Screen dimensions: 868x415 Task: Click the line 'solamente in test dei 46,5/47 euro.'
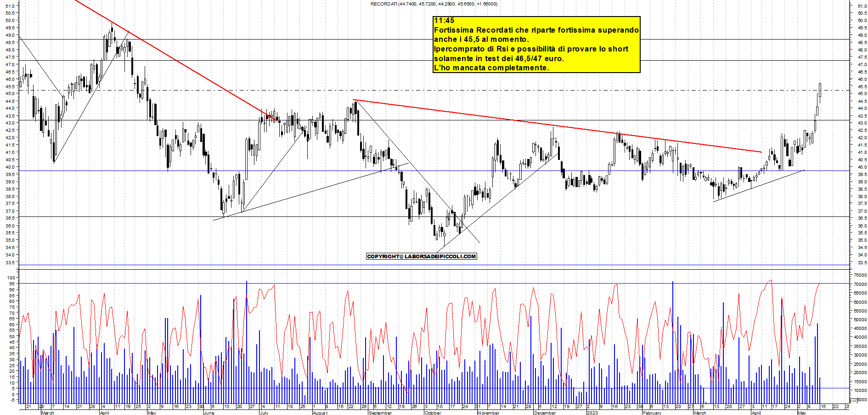[x=499, y=58]
